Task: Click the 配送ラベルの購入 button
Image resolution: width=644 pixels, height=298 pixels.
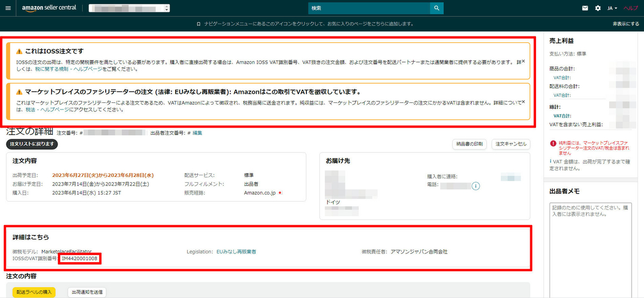Action: (x=34, y=292)
